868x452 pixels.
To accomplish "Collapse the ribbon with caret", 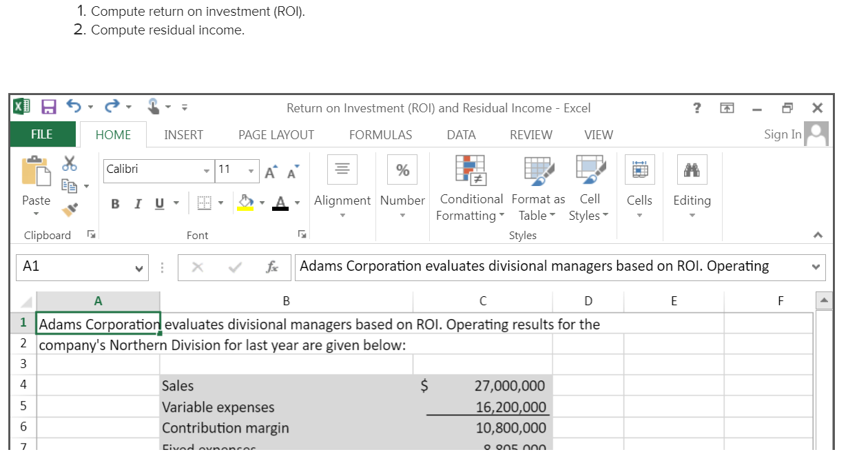I will tap(817, 235).
